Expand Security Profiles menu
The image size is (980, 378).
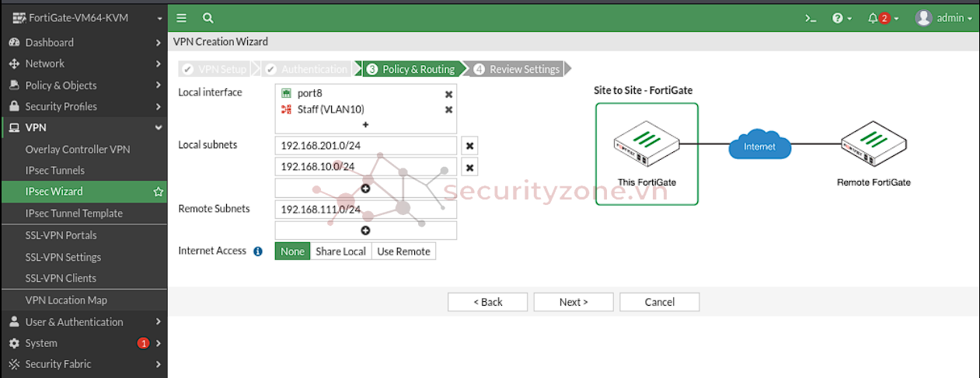coord(83,106)
